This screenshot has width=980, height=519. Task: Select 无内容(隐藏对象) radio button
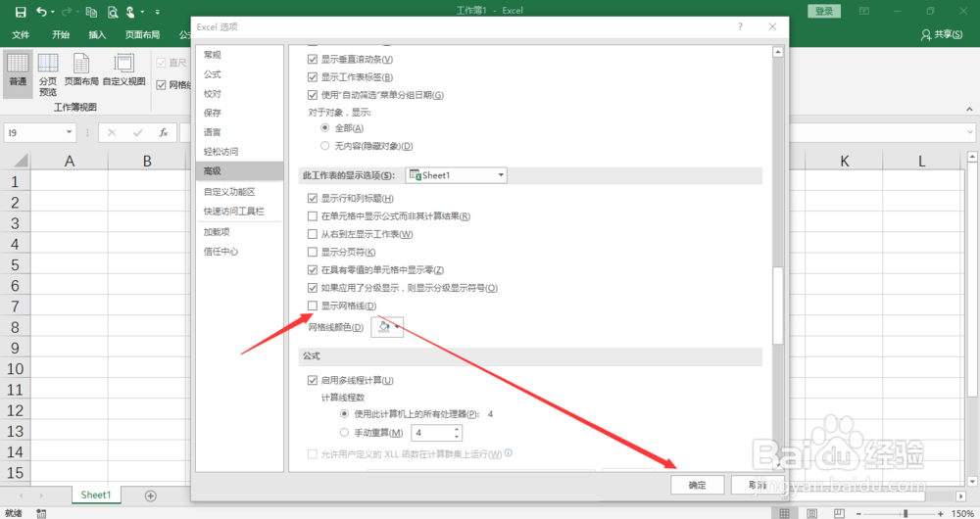tap(324, 146)
